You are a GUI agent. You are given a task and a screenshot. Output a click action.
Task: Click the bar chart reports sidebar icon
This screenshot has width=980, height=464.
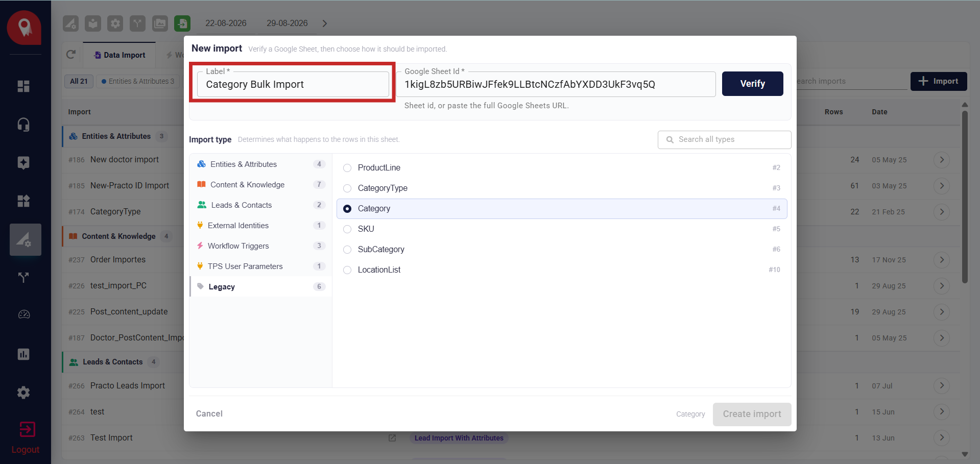(x=23, y=354)
